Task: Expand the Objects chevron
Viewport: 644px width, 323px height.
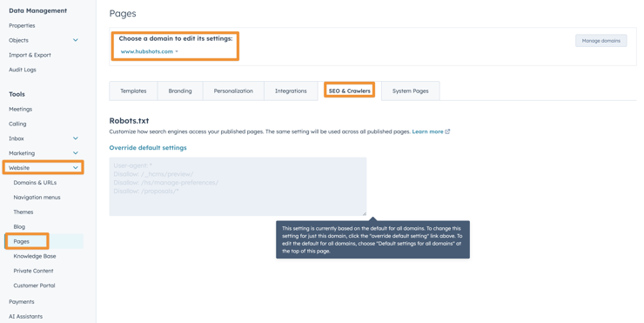Action: tap(76, 40)
